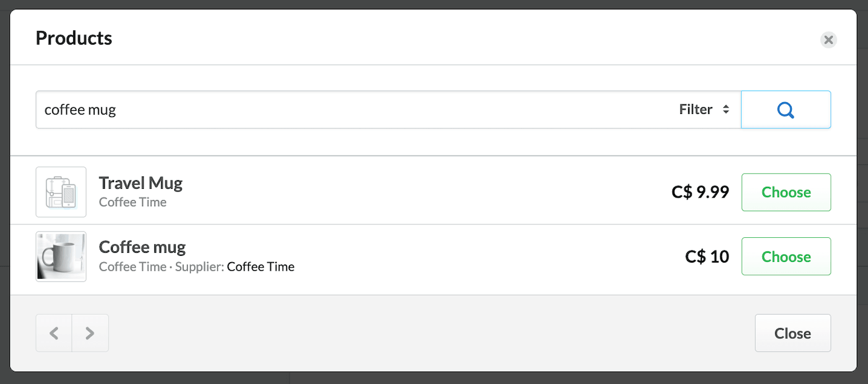
Task: Click the gray Coffee Time brand under Coffee mug
Action: pos(133,267)
